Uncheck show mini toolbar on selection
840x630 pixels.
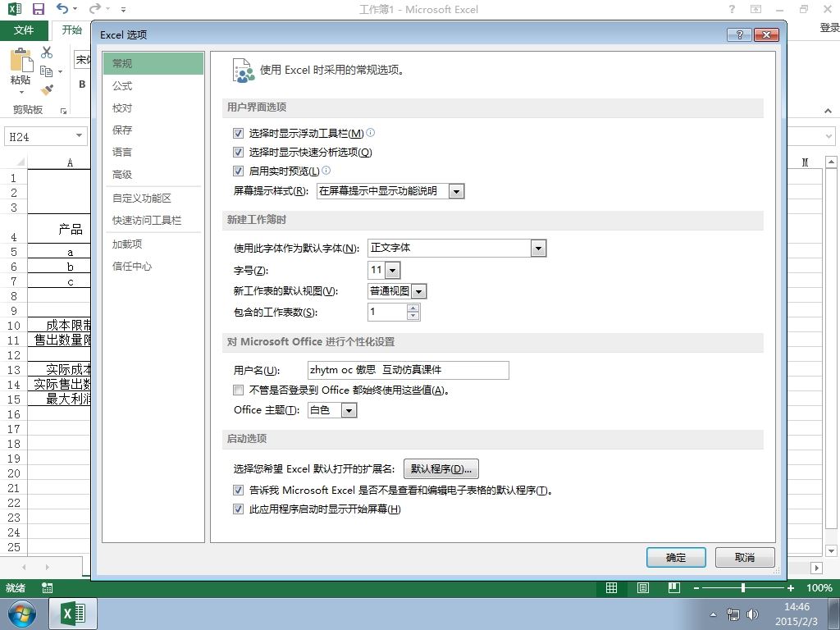239,133
